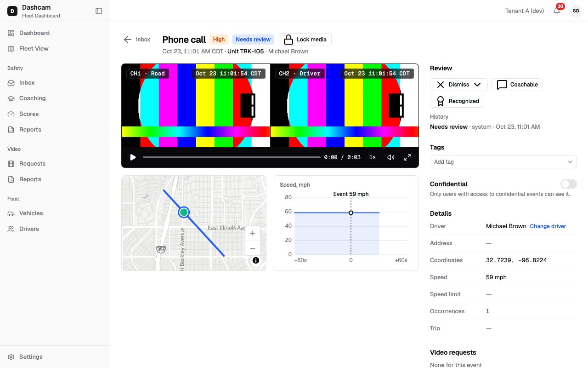Image resolution: width=588 pixels, height=368 pixels.
Task: Zoom out on the map
Action: (x=253, y=248)
